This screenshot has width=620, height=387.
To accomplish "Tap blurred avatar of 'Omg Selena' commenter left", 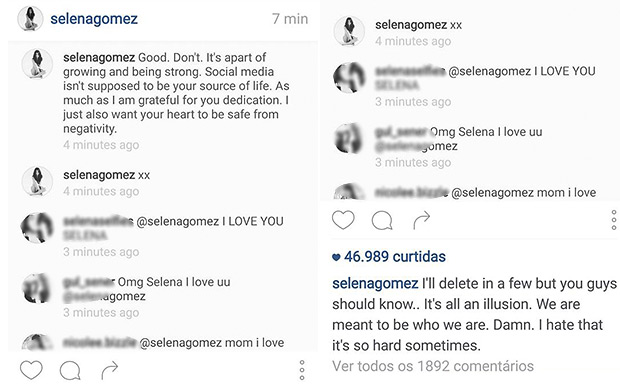I will click(37, 289).
